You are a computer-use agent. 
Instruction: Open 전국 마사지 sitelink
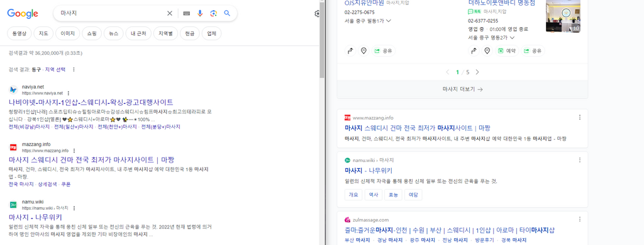click(21, 185)
